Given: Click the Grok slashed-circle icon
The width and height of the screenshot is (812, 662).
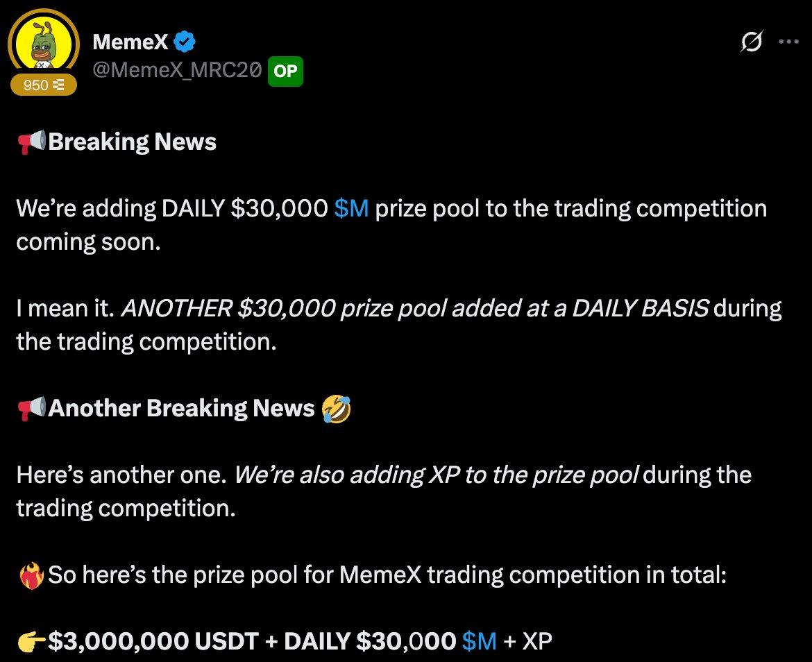Looking at the screenshot, I should click(752, 43).
